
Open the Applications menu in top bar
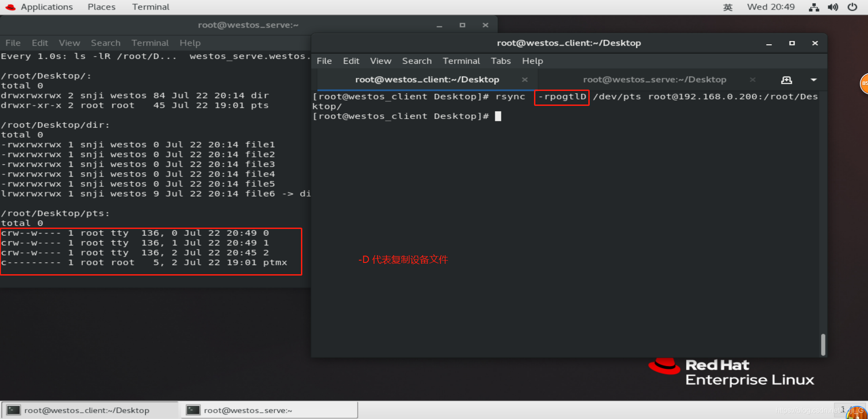point(47,7)
